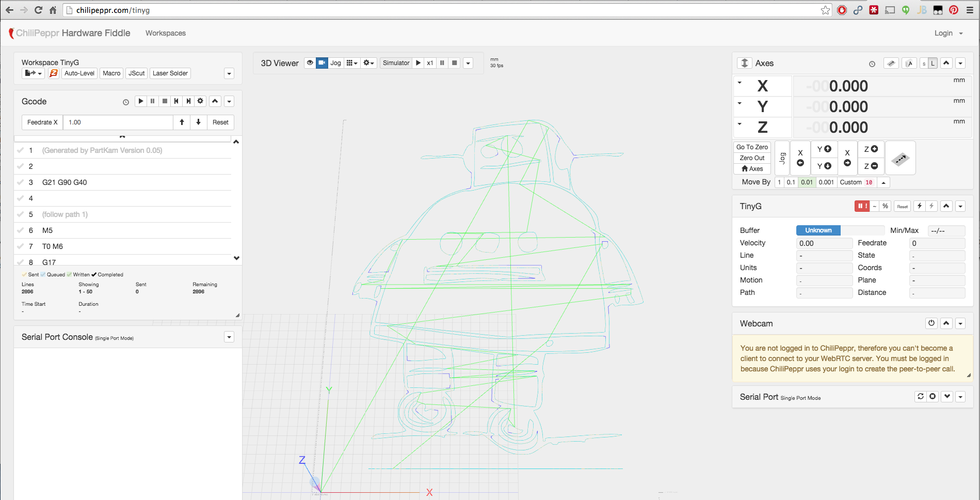Play the Gcode file
Screen dimensions: 980x500
140,101
